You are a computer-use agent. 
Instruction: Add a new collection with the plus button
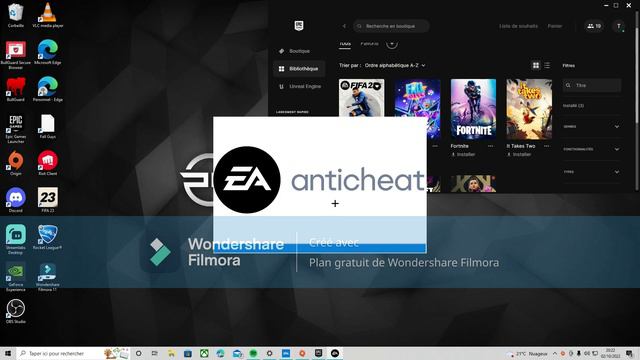(392, 43)
